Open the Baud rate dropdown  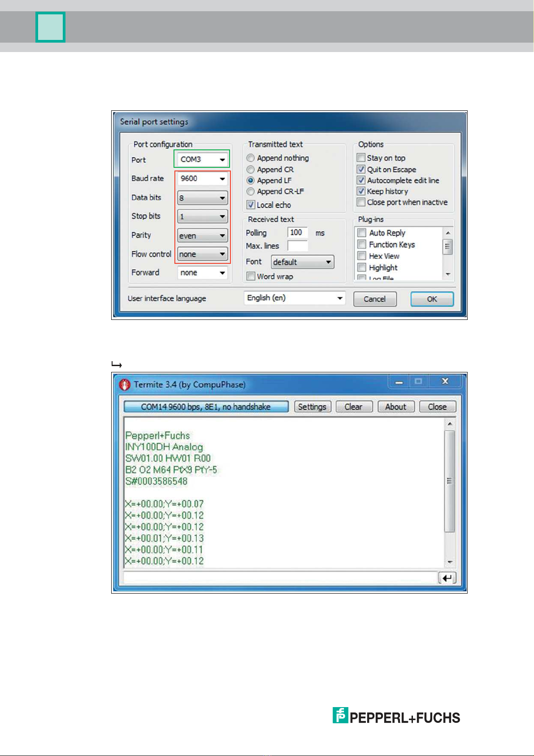click(x=202, y=179)
